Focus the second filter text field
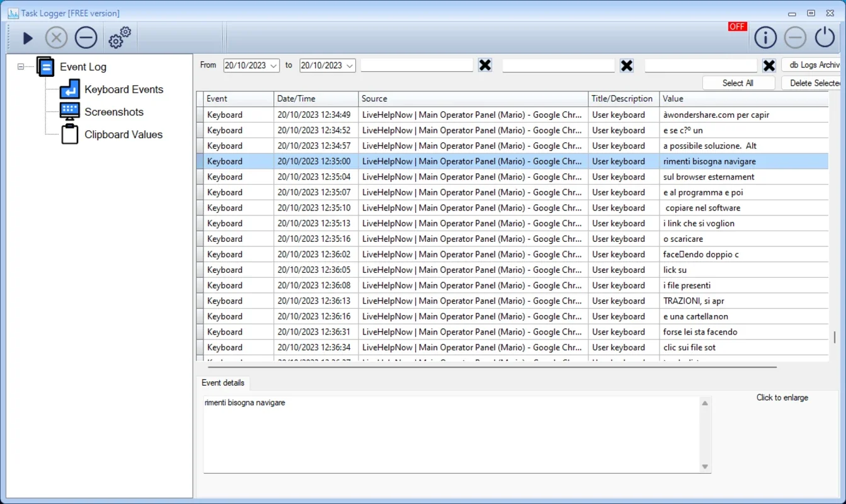The height and width of the screenshot is (504, 846). (x=558, y=65)
